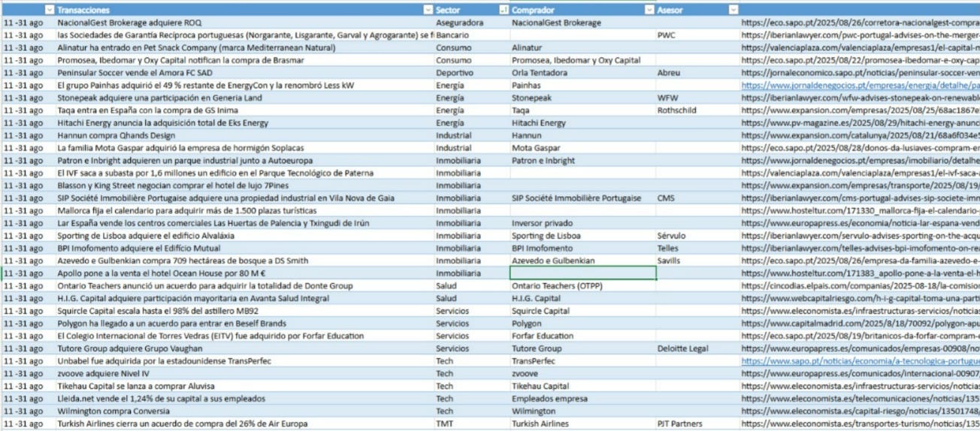Select the 'Salud' sector cell in the Ontario Teachers row
Screen dimensions: 980x431
tap(471, 286)
